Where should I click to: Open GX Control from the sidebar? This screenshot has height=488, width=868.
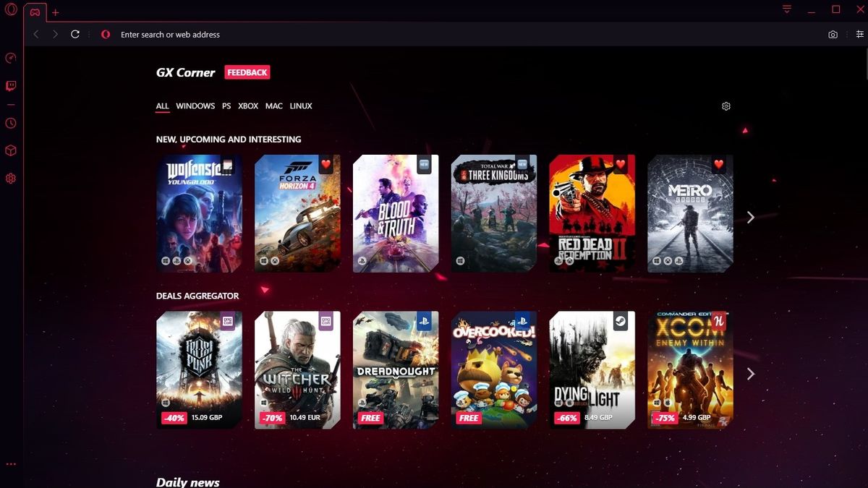[x=10, y=59]
